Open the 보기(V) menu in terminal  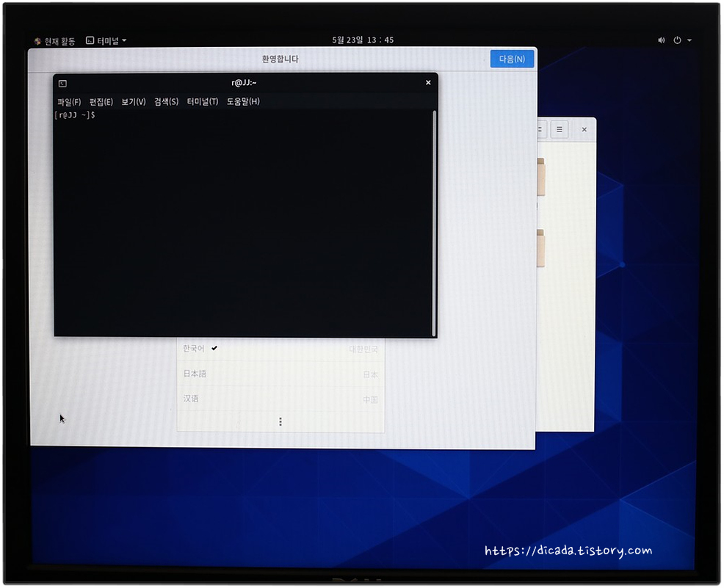[x=134, y=101]
